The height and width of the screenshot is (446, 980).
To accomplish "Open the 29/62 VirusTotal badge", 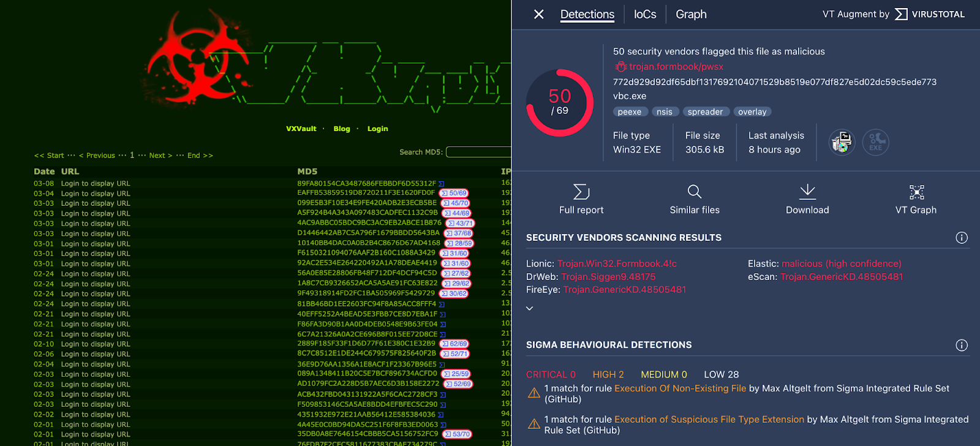I will [x=457, y=284].
